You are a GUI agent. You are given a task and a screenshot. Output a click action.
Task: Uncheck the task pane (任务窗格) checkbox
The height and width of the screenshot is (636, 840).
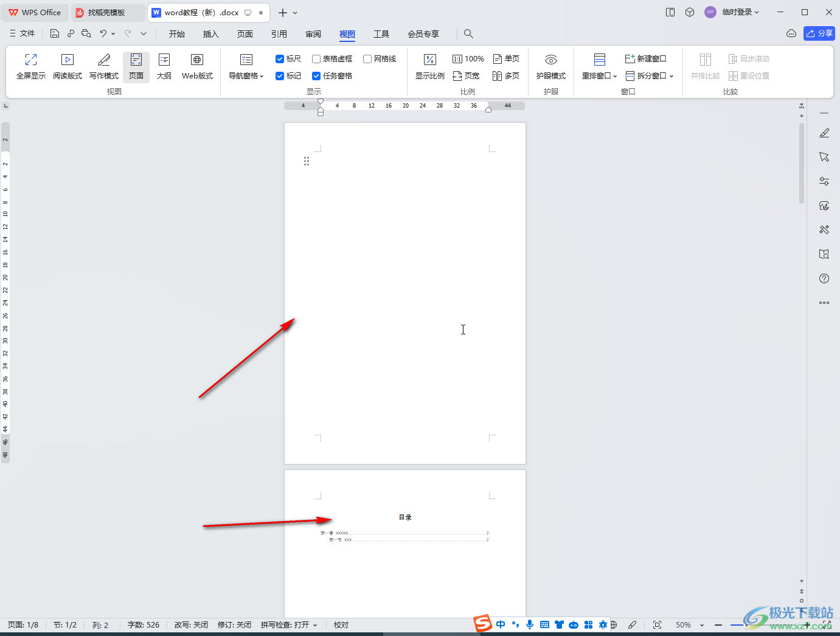316,76
